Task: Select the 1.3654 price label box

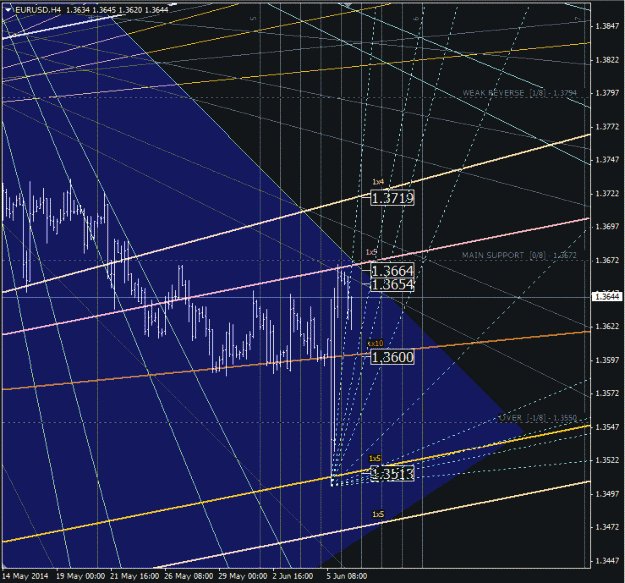Action: pyautogui.click(x=393, y=285)
